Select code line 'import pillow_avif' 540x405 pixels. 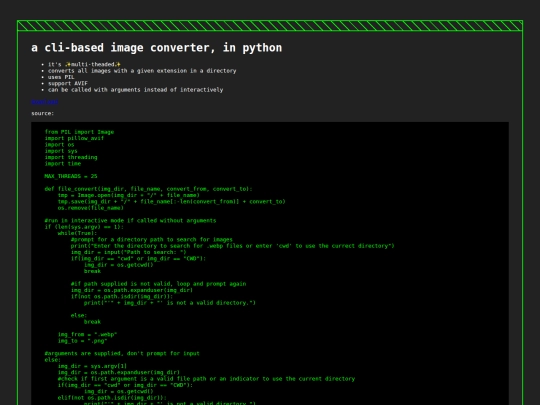74,138
